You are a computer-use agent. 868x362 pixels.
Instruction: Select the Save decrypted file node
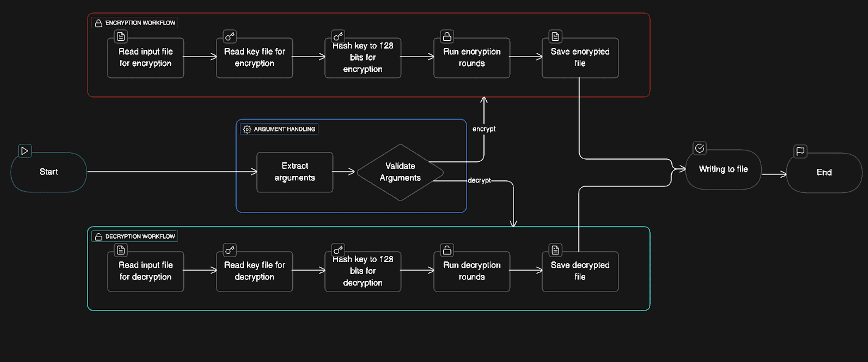point(580,271)
